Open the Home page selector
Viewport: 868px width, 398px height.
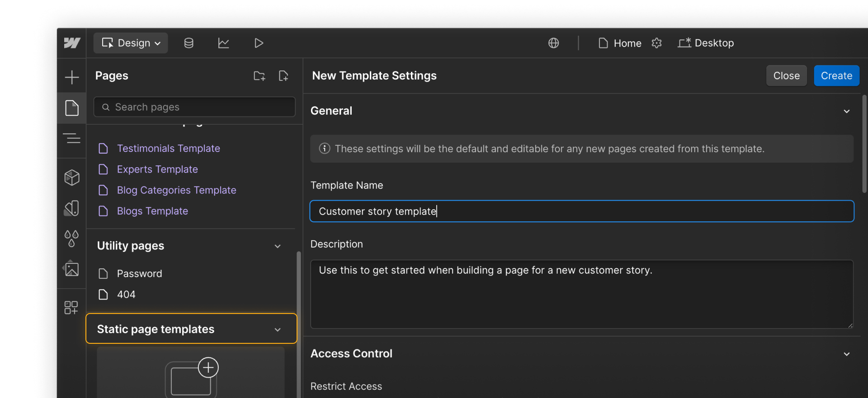(x=620, y=43)
